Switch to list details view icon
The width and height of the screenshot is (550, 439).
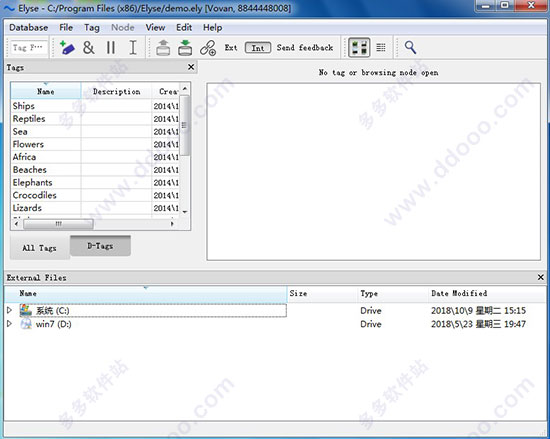tap(381, 47)
